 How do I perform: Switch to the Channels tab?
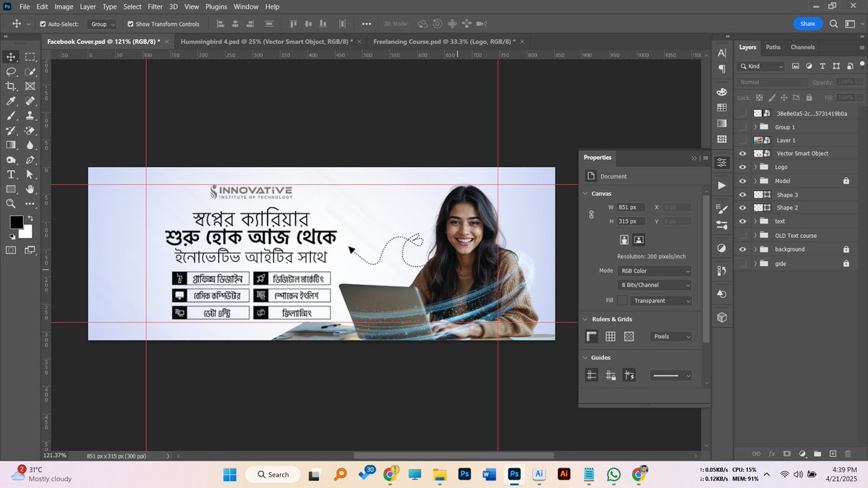[x=802, y=47]
